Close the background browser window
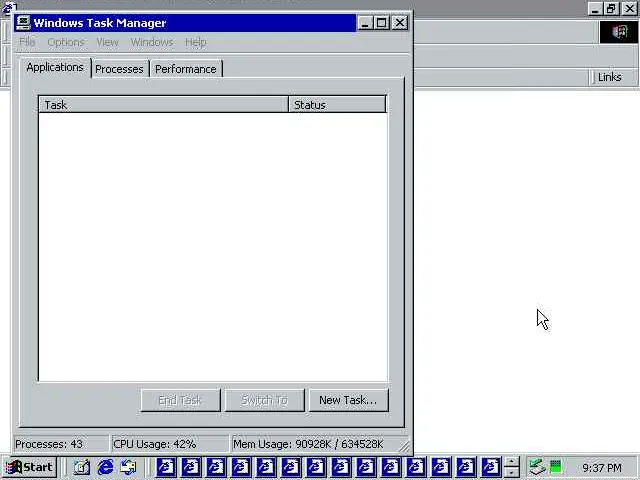640x480 pixels. pos(630,9)
